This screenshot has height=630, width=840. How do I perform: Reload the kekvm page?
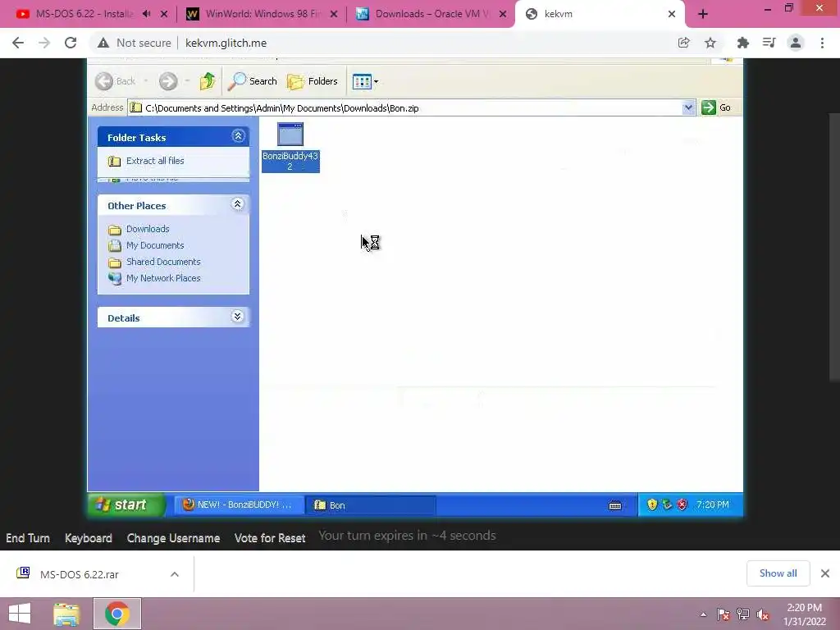pos(71,43)
